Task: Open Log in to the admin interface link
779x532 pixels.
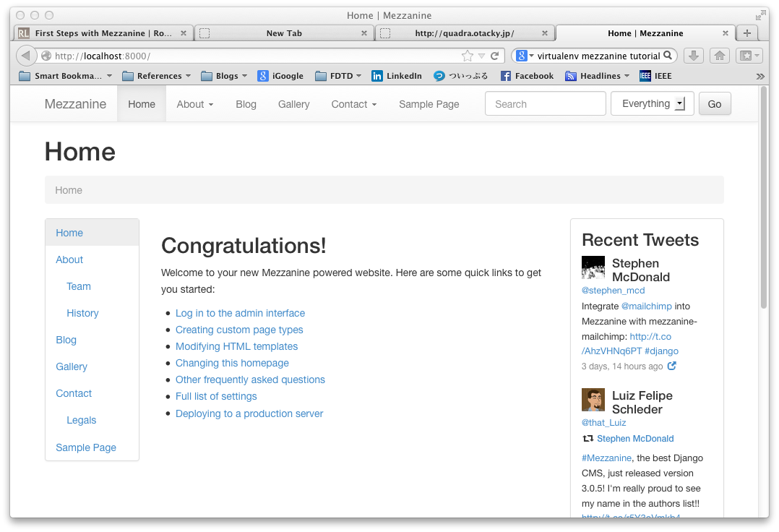Action: pyautogui.click(x=240, y=314)
